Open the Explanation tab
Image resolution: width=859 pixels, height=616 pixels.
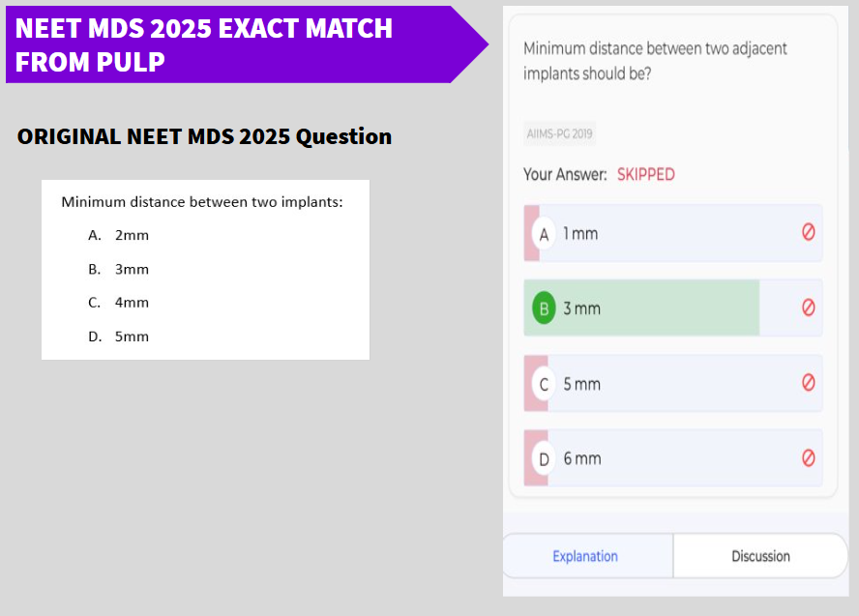(x=585, y=556)
